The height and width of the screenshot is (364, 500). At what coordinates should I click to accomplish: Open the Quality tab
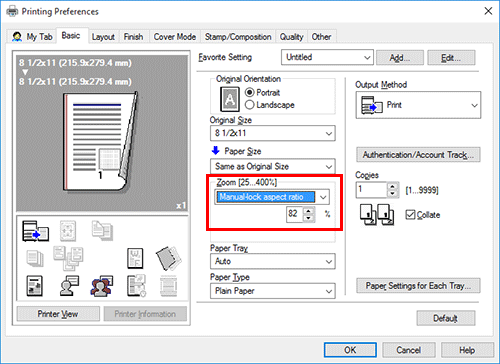(x=291, y=37)
